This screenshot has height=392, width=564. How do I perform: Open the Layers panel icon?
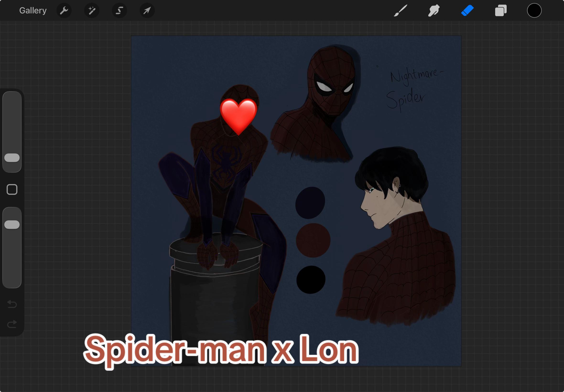[501, 11]
